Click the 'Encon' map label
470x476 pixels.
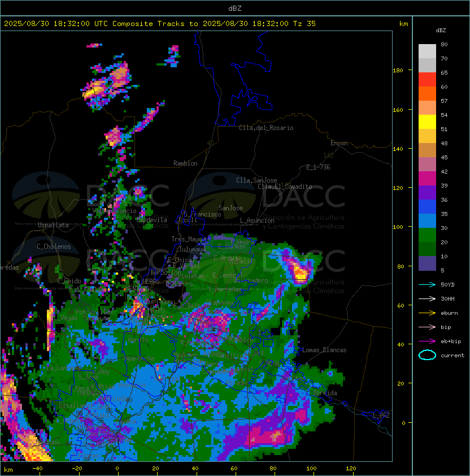tap(339, 143)
